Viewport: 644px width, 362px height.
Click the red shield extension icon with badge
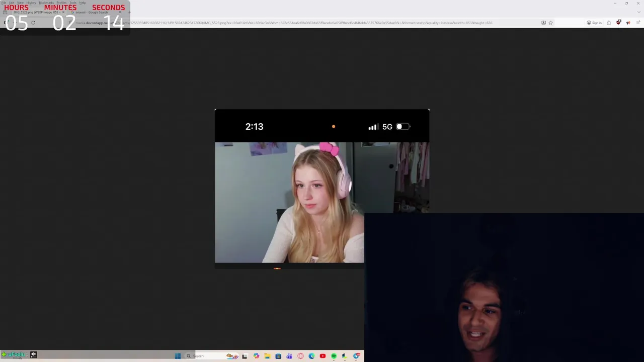(x=618, y=23)
